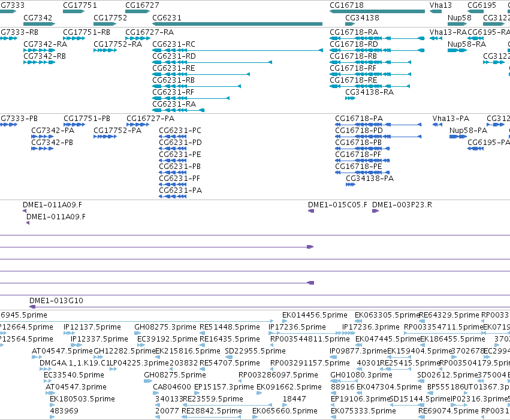Image resolution: width=510 pixels, height=420 pixels.
Task: Click protein CG16718-PD
Action: 359,131
